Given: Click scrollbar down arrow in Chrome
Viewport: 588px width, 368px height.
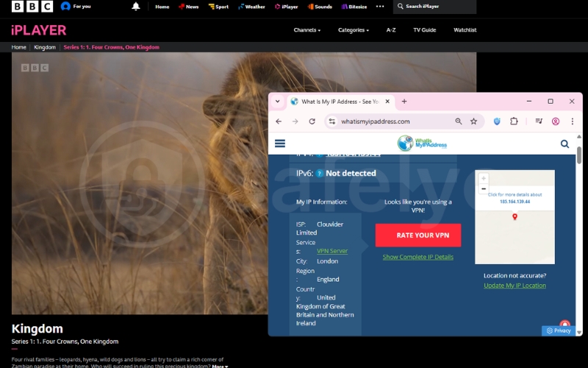Looking at the screenshot, I should click(579, 333).
